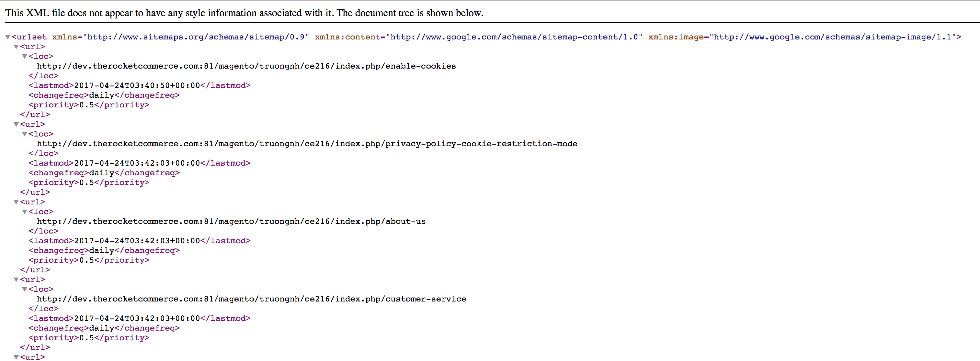
Task: Collapse the loc node above the privacy-policy URL
Action: coord(24,134)
